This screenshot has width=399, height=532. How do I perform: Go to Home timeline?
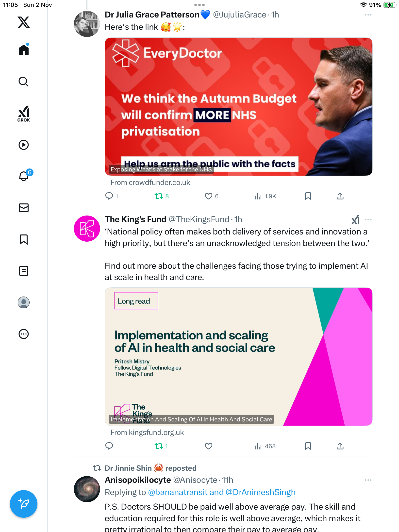[24, 50]
